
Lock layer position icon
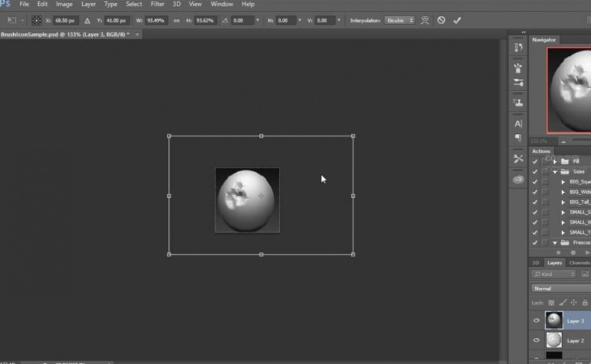574,303
